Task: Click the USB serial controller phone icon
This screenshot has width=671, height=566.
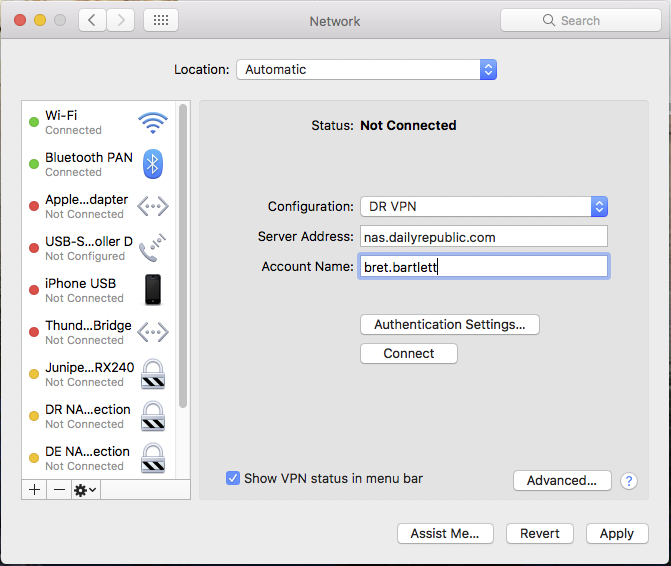Action: (153, 248)
